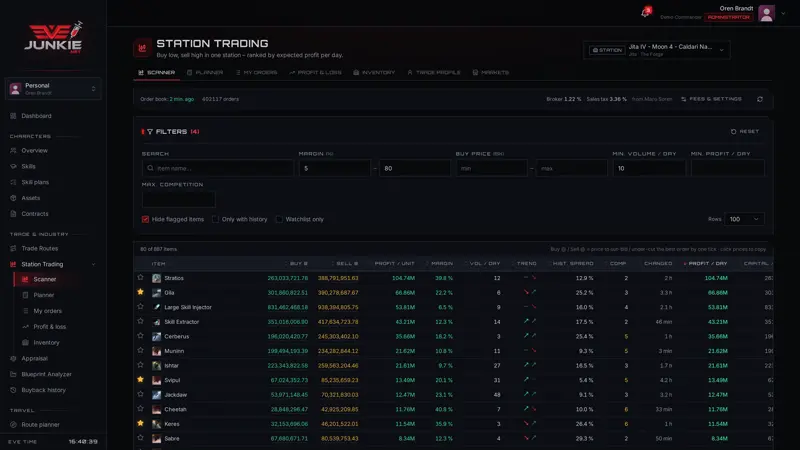Star the Stratios item

[x=140, y=278]
